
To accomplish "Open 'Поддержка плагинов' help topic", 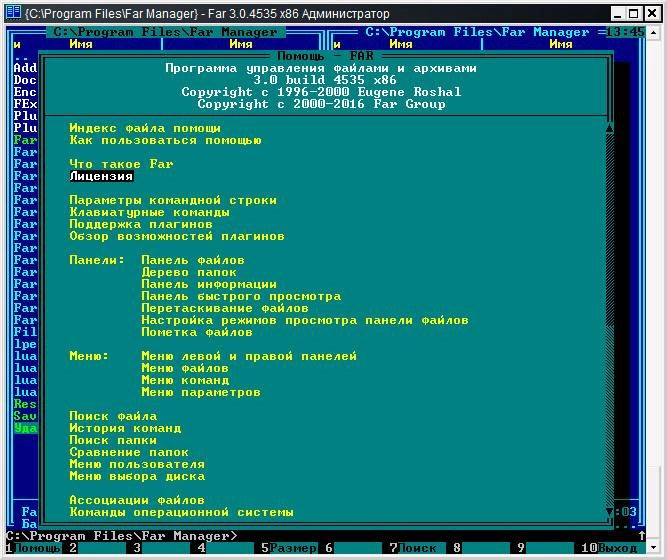I will 141,224.
